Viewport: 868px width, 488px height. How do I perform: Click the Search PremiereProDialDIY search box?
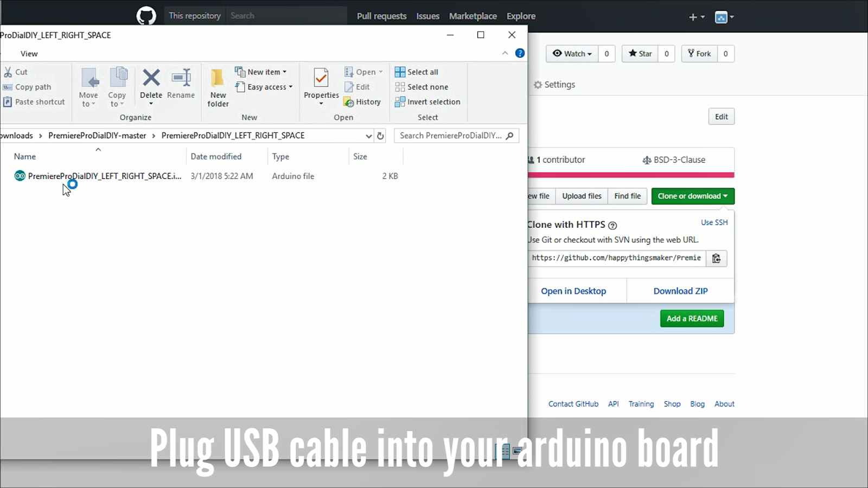click(456, 136)
